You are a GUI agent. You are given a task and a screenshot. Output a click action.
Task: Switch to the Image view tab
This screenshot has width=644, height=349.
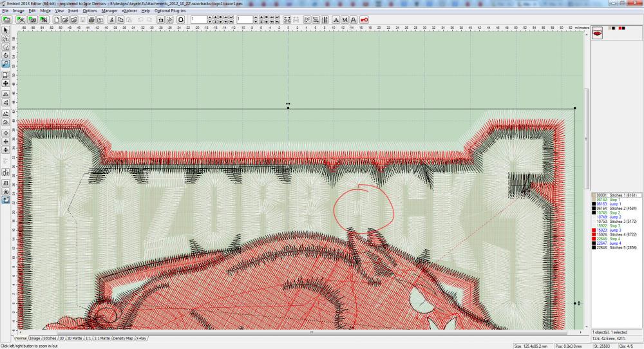(35, 338)
